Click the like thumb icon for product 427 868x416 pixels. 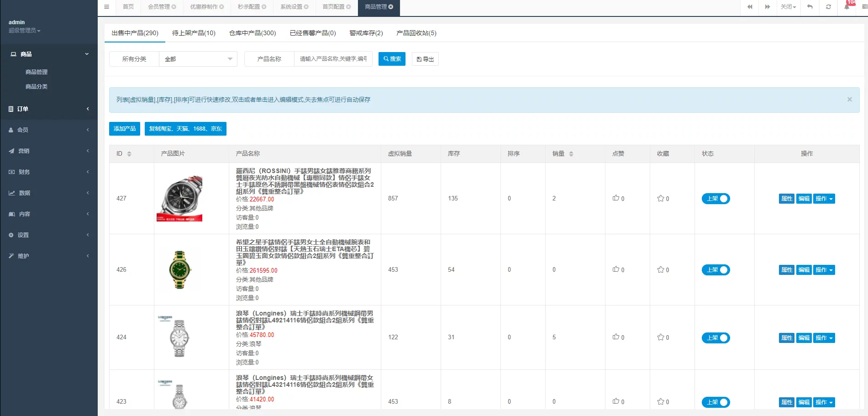click(616, 198)
